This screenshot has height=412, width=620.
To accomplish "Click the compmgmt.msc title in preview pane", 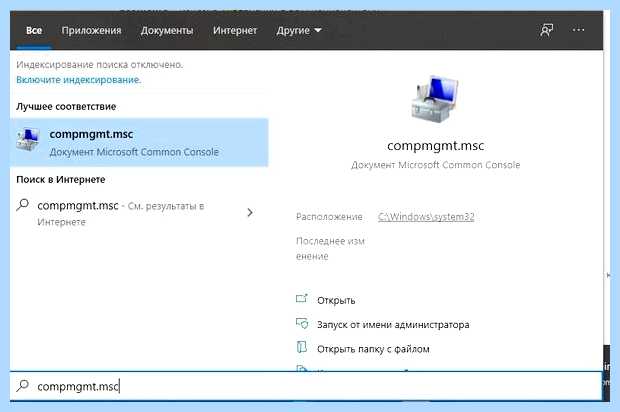I will point(435,146).
